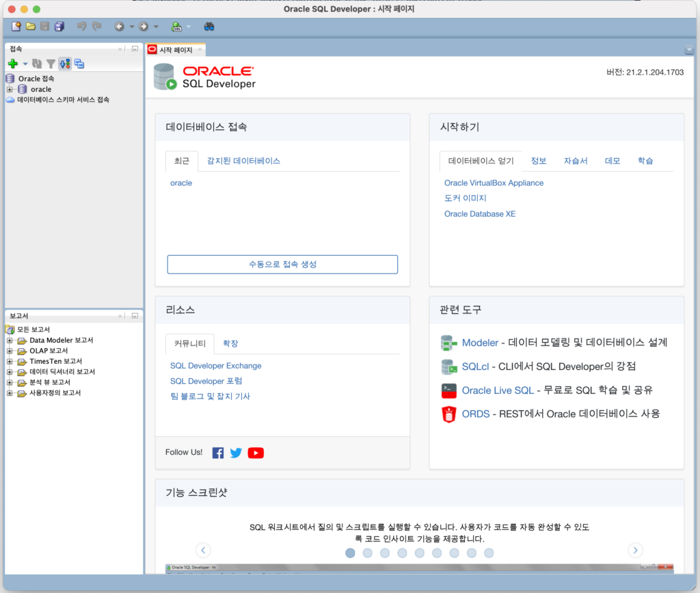Open the Facebook icon under Follow Us
This screenshot has height=593, width=700.
[x=218, y=453]
